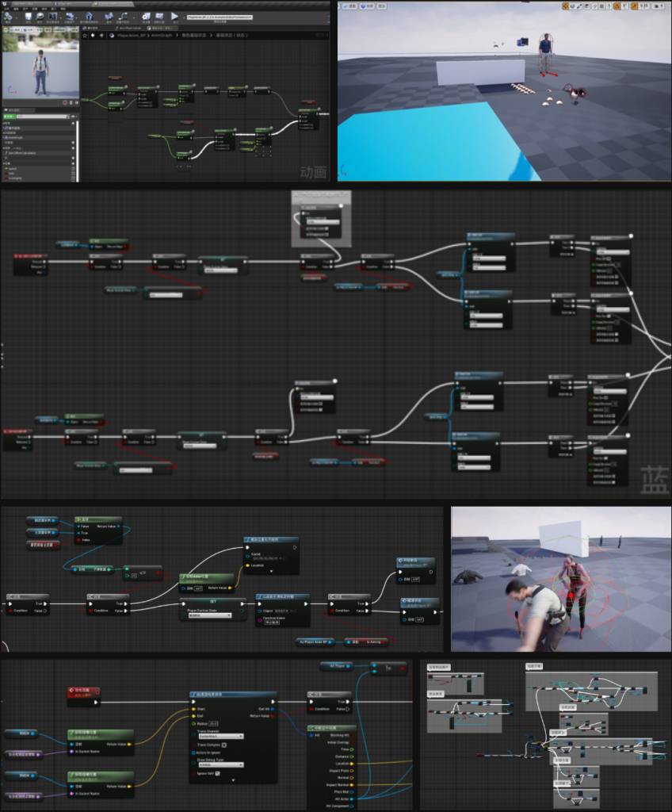
Task: Select the translate gizmo icon in the viewport toolbar
Action: (566, 6)
